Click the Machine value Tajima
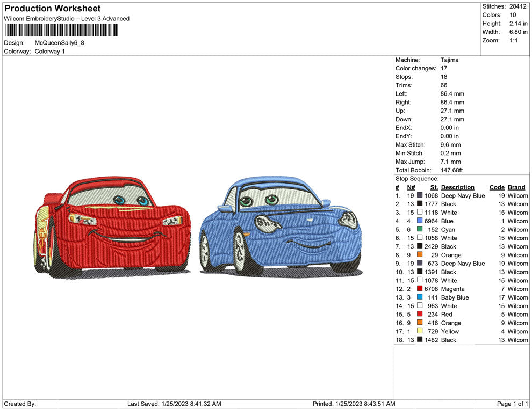This screenshot has height=409, width=532. [x=449, y=60]
